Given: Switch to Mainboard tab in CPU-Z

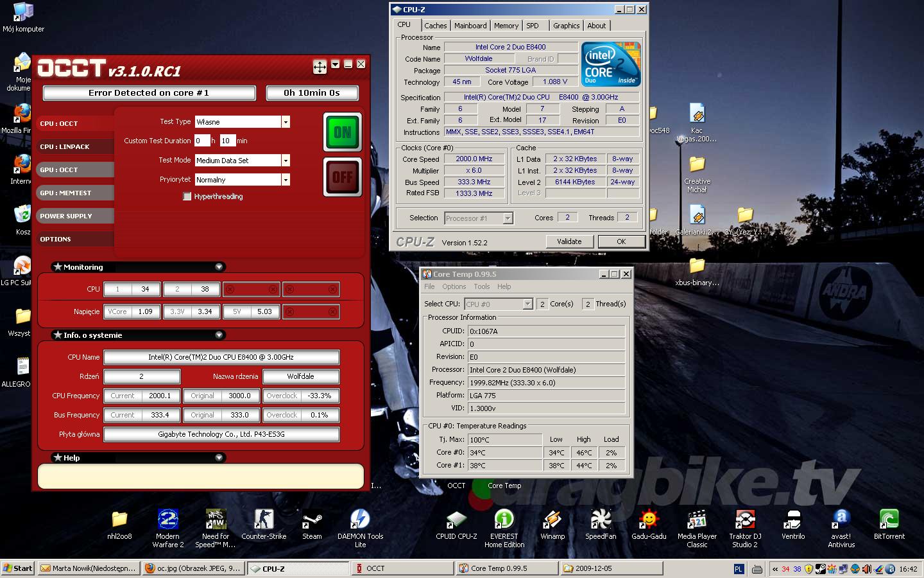Looking at the screenshot, I should click(x=470, y=26).
